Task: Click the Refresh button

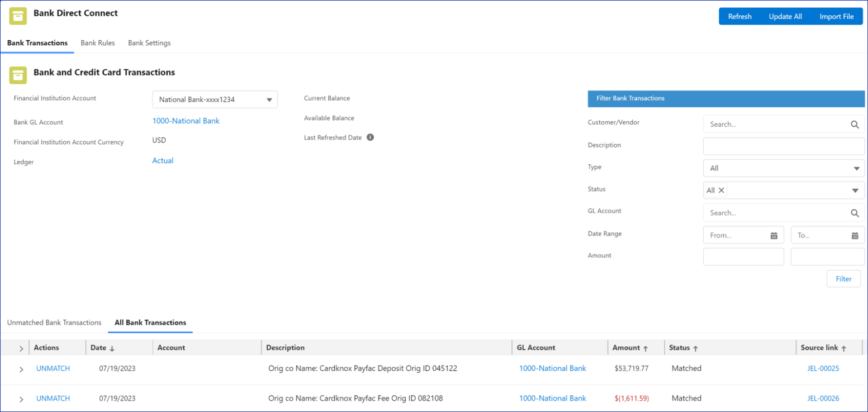Action: click(x=739, y=16)
